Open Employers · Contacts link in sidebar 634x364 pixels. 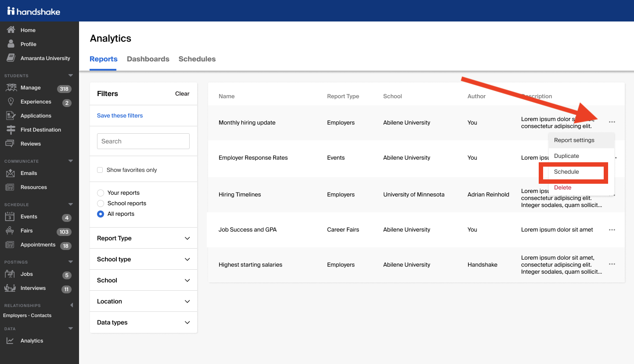tap(27, 315)
